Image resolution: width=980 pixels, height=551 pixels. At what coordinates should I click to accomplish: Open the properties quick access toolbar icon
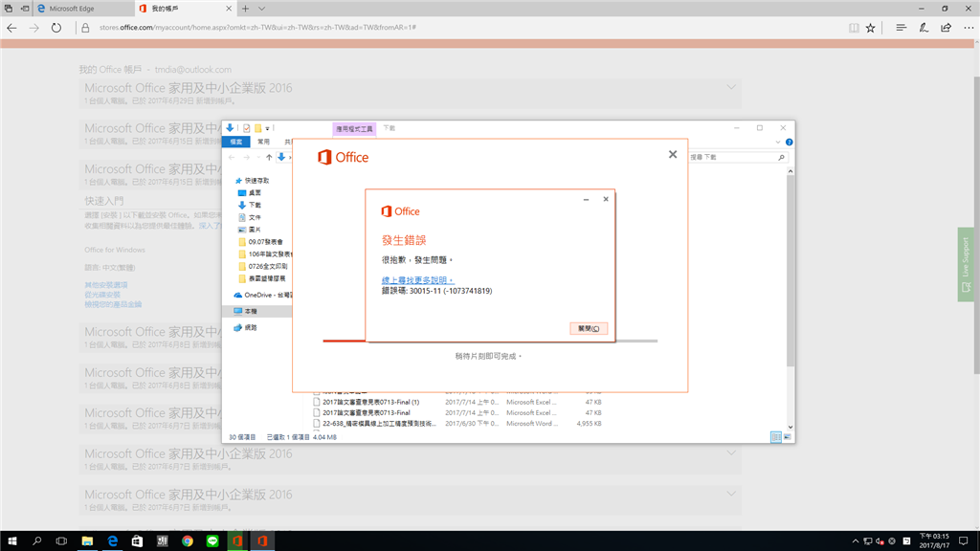tap(247, 128)
